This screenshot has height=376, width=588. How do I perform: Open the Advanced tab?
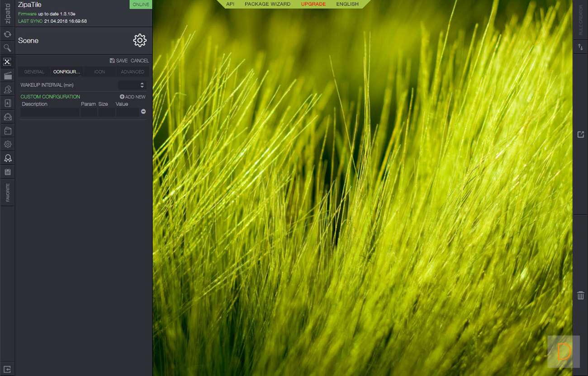coord(133,72)
